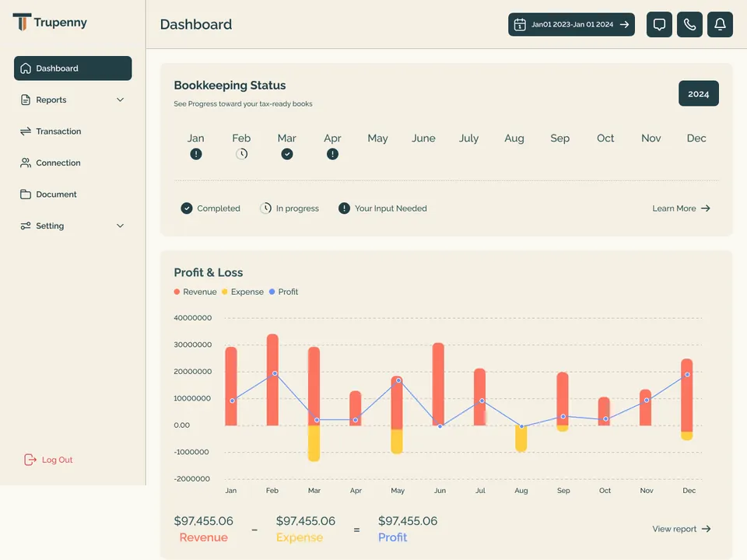This screenshot has height=560, width=747.
Task: Open the date range Jan01 2023-Jan 01 2024 picker
Action: tap(571, 24)
